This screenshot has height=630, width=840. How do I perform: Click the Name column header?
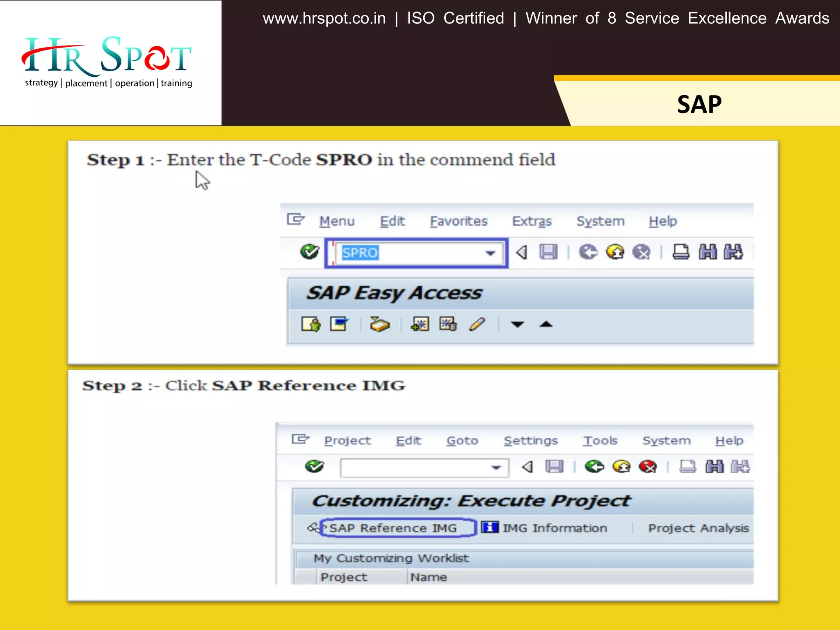coord(429,577)
